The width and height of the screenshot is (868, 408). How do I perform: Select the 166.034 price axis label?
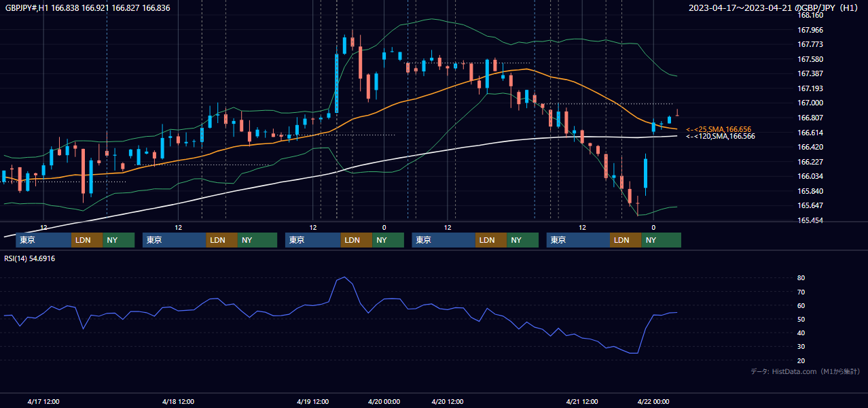(x=810, y=176)
